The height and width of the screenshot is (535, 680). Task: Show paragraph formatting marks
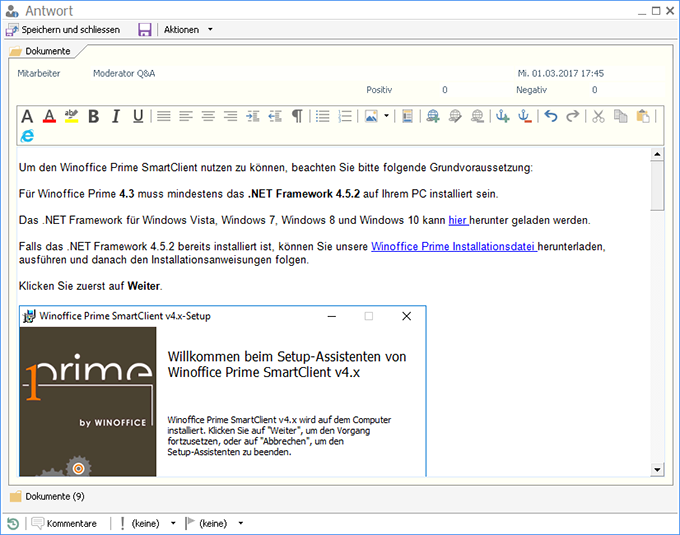click(297, 116)
